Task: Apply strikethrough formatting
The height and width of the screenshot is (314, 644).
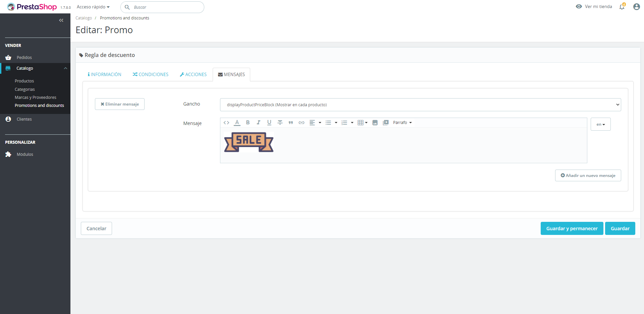Action: coord(280,123)
